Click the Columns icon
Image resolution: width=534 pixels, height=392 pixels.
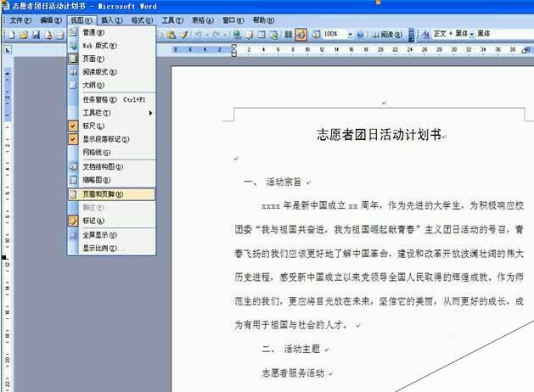pos(288,35)
